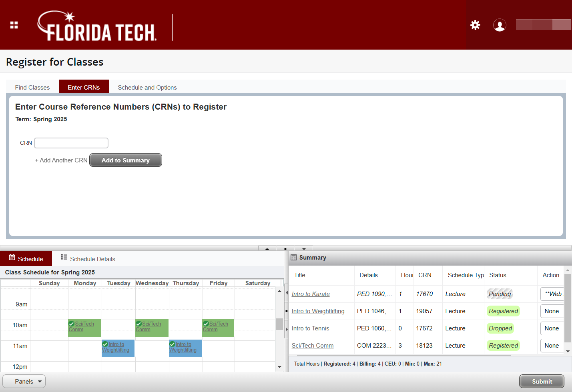Select the Schedule tab
This screenshot has width=572, height=392.
[26, 259]
